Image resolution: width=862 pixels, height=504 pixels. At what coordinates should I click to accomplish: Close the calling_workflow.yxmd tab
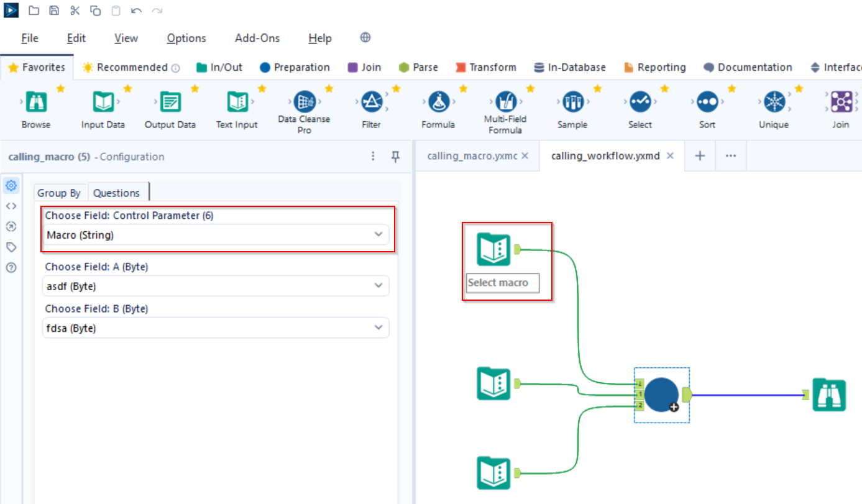coord(670,156)
